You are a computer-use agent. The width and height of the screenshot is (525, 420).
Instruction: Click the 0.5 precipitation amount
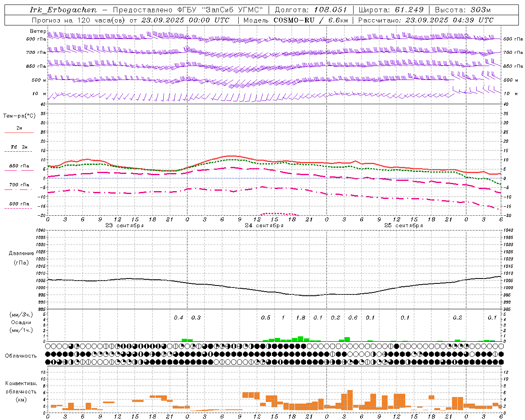(x=266, y=317)
